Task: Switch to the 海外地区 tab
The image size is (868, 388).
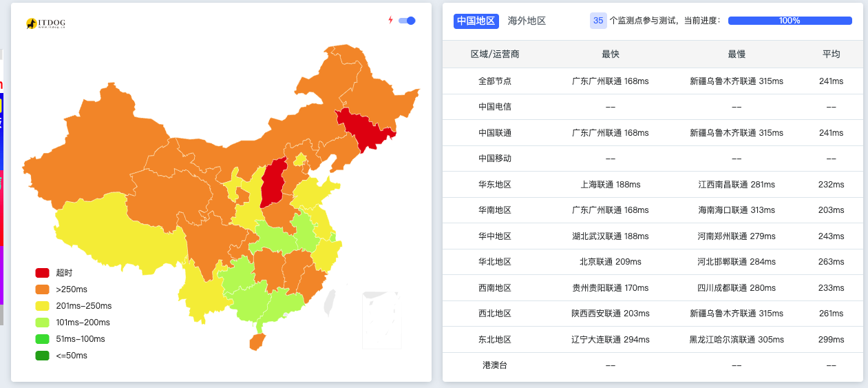Action: (527, 21)
